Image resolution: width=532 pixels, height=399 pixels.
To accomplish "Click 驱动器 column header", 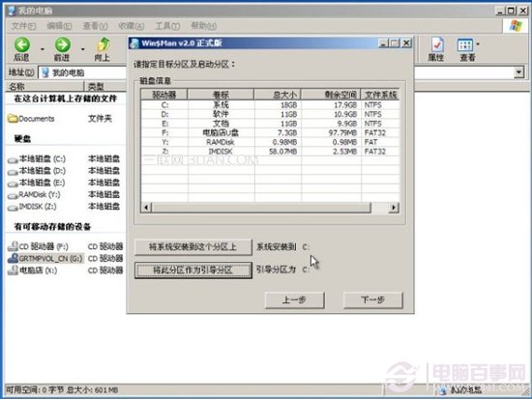I will (x=164, y=95).
